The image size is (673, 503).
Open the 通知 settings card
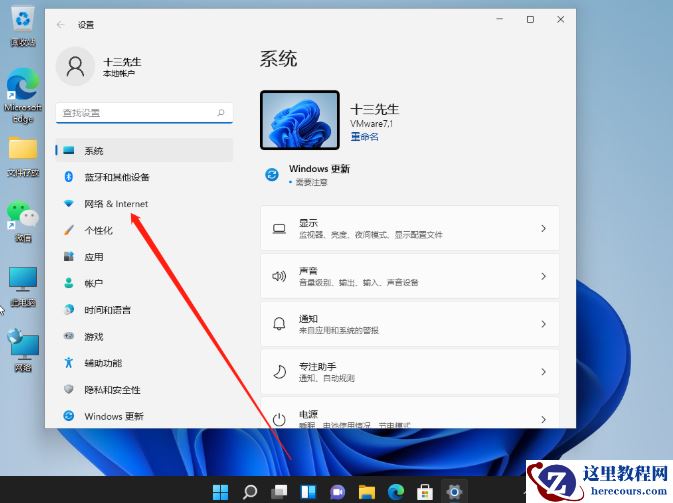click(x=410, y=324)
